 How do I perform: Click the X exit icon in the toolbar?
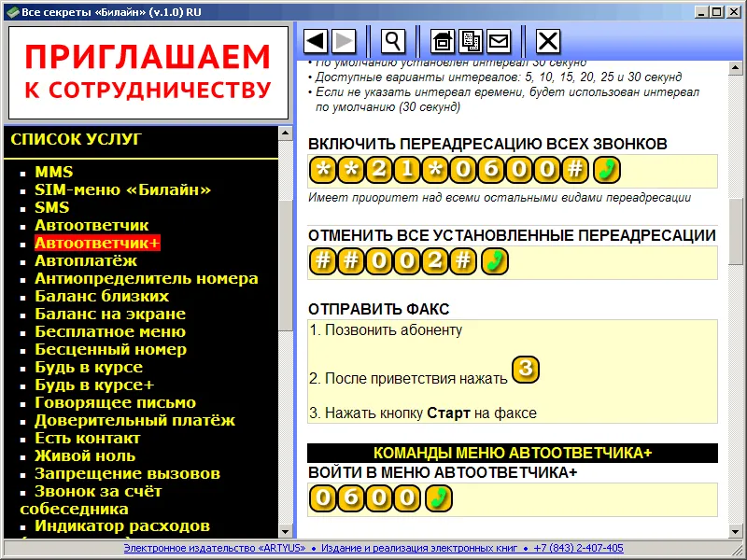(548, 41)
